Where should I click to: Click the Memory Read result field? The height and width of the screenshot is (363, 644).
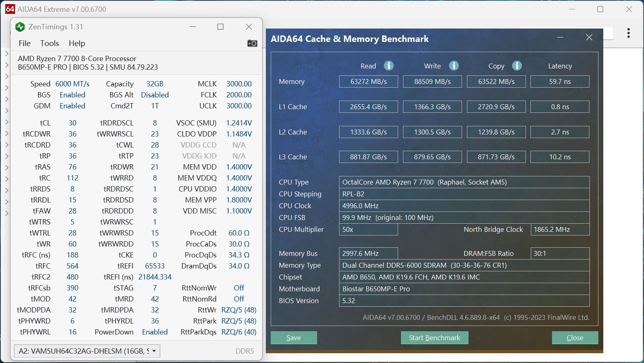pyautogui.click(x=368, y=81)
